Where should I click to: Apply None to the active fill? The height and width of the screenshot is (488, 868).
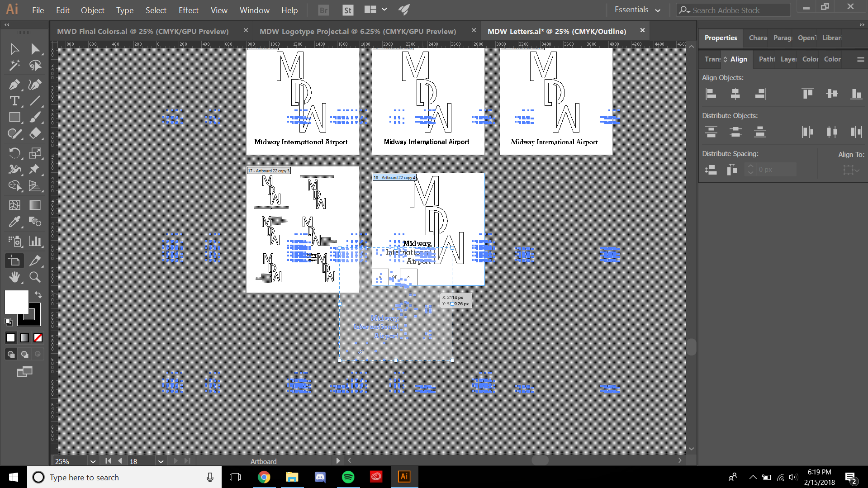[38, 338]
